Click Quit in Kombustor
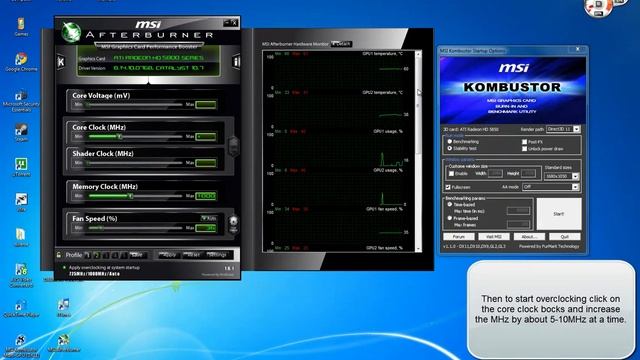Image resolution: width=640 pixels, height=360 pixels. coord(564,237)
